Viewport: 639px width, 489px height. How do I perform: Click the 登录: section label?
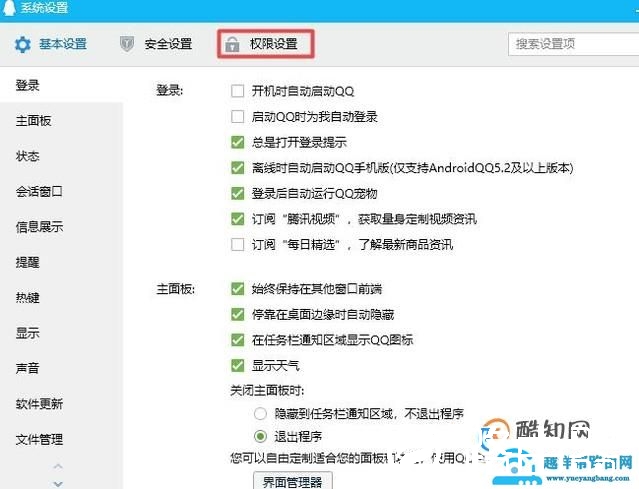click(x=170, y=90)
